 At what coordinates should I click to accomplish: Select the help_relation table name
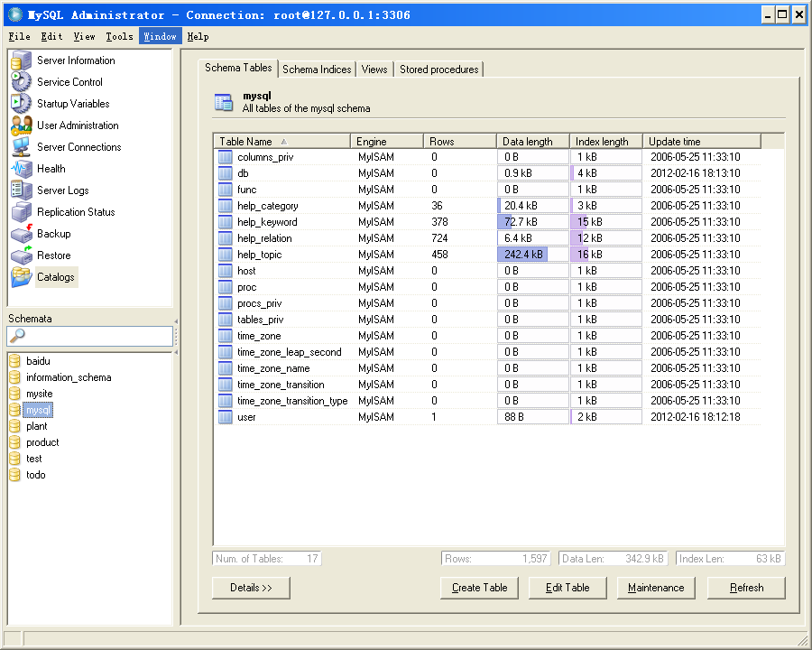[264, 238]
